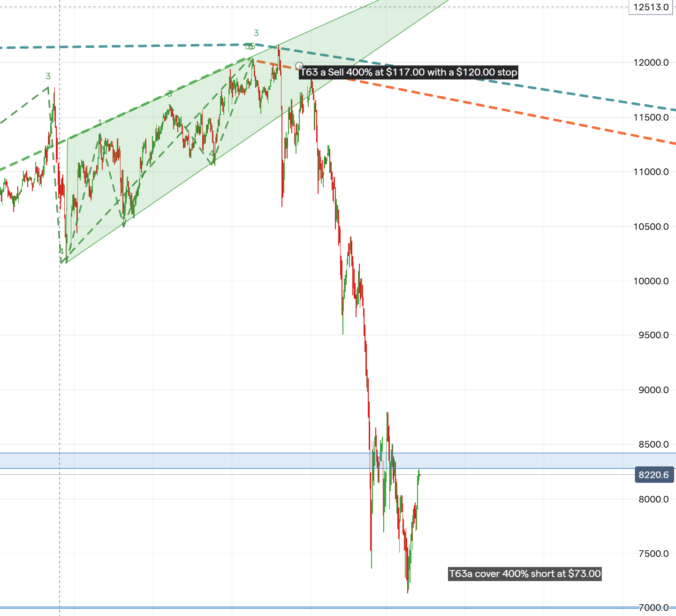This screenshot has height=616, width=676.
Task: Click the lowest candlestick wick near 7150
Action: tap(408, 589)
